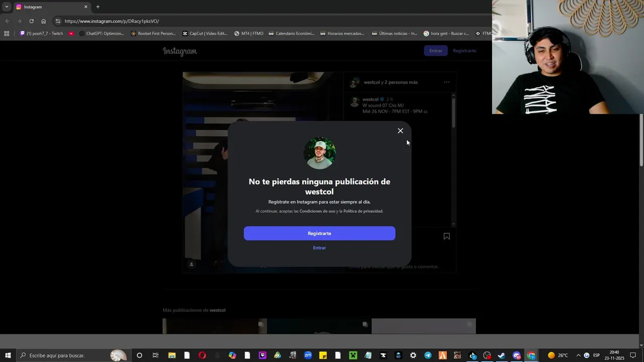This screenshot has width=644, height=362.
Task: Open Telegram from the taskbar
Action: (428, 355)
